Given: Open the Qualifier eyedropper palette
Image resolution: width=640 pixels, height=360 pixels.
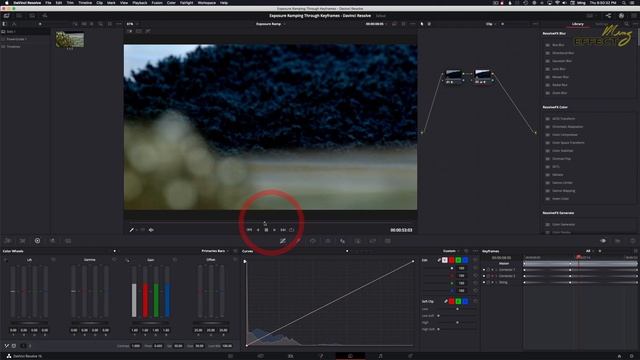Looking at the screenshot, I should tap(298, 241).
